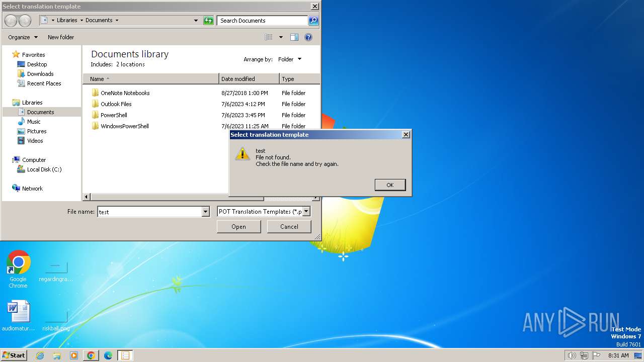Expand the File name dropdown arrow

click(x=205, y=212)
